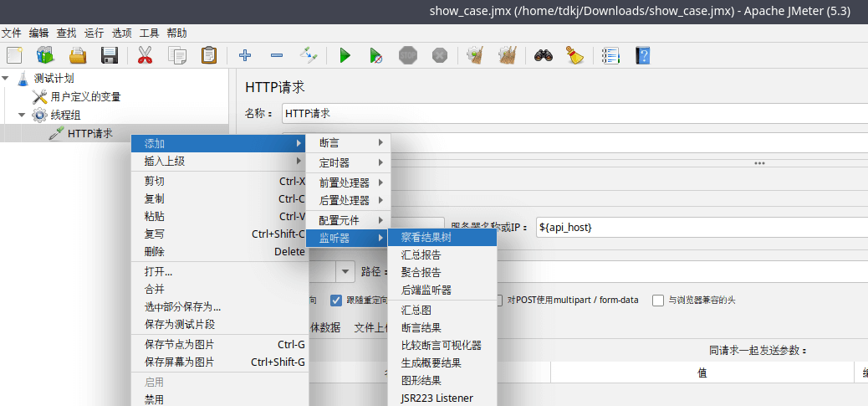Viewport: 868px width, 406px height.
Task: Add 生成概要结果 listener
Action: pyautogui.click(x=442, y=363)
